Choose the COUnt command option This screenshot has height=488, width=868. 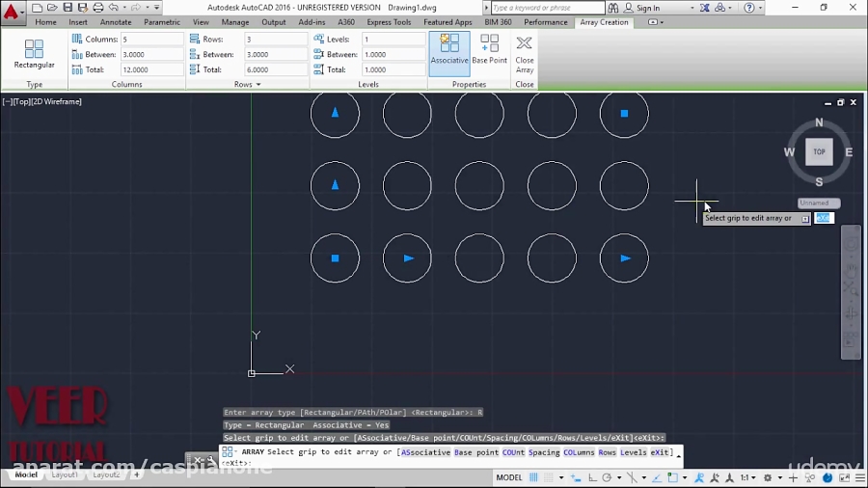[513, 452]
